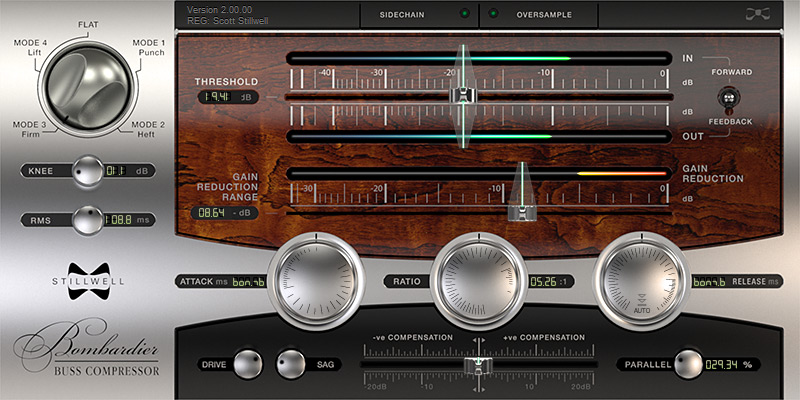
Task: Select MODE 2 Heft label
Action: [148, 129]
